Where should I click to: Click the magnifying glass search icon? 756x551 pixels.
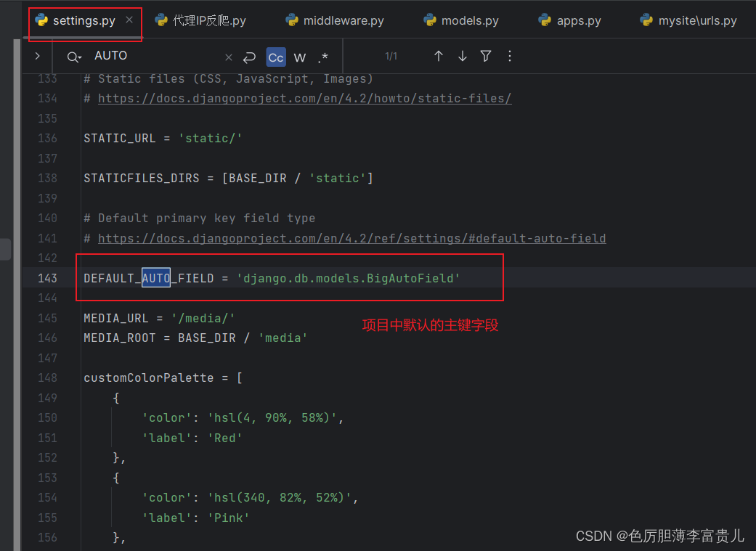[71, 56]
